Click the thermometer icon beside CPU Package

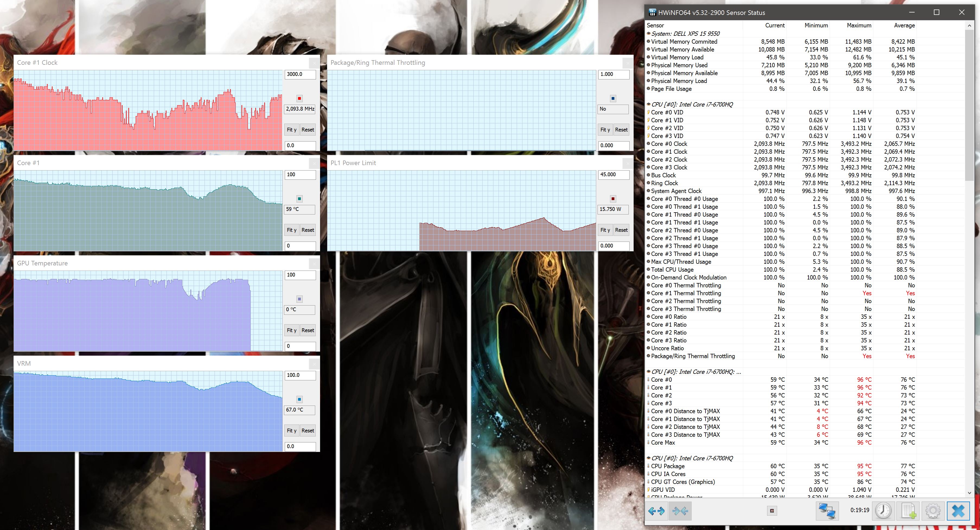point(648,466)
